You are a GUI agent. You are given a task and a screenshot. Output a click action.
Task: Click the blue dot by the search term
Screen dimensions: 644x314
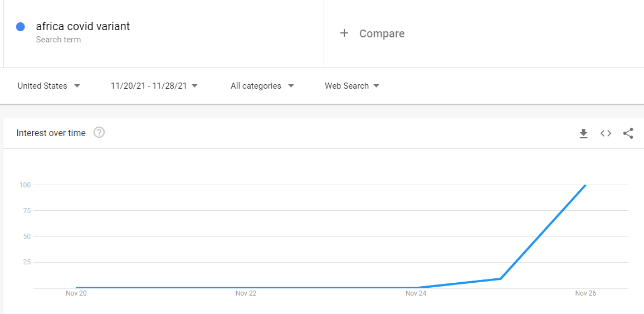tap(21, 27)
